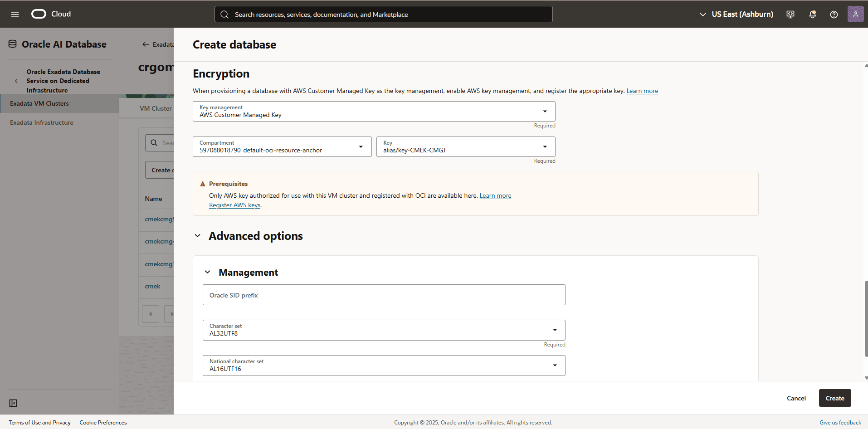Image resolution: width=868 pixels, height=429 pixels.
Task: Select Exadata VM Clusters in sidebar
Action: (x=39, y=103)
